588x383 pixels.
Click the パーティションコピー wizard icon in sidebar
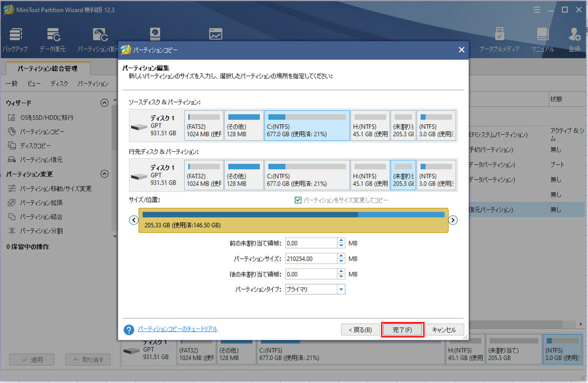point(12,132)
